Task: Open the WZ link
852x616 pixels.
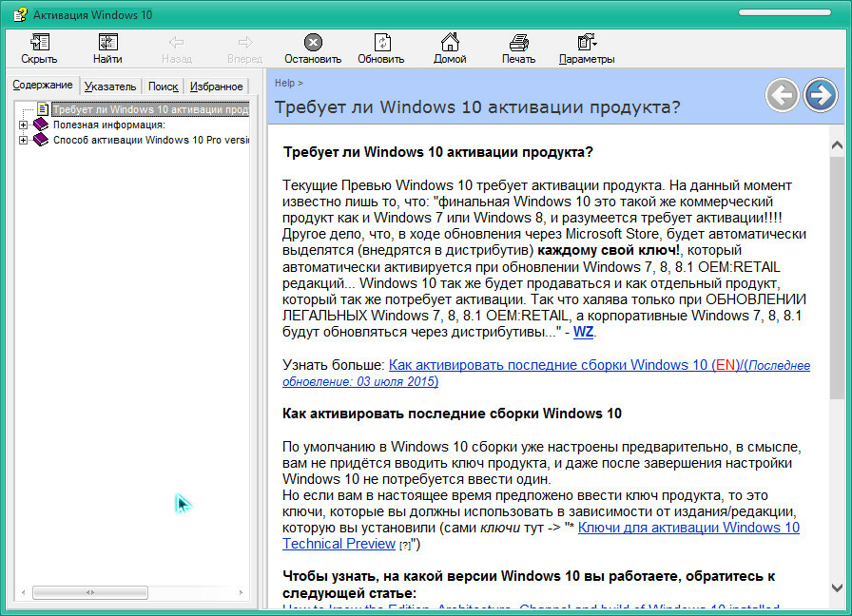Action: pyautogui.click(x=583, y=332)
